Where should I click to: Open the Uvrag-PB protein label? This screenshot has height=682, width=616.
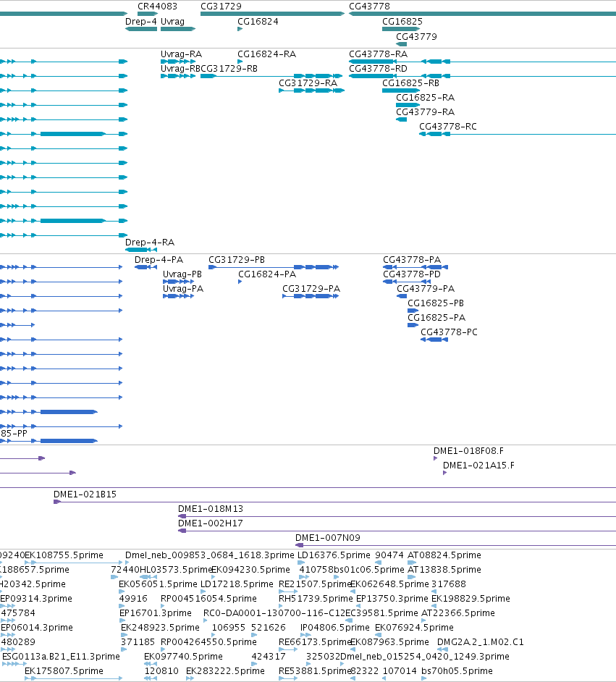[182, 274]
